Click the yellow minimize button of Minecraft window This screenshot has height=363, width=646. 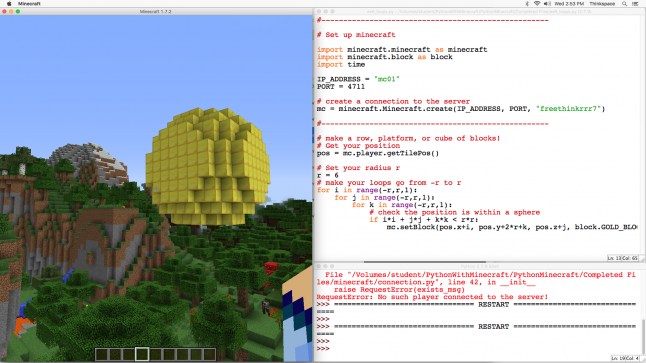click(x=11, y=12)
